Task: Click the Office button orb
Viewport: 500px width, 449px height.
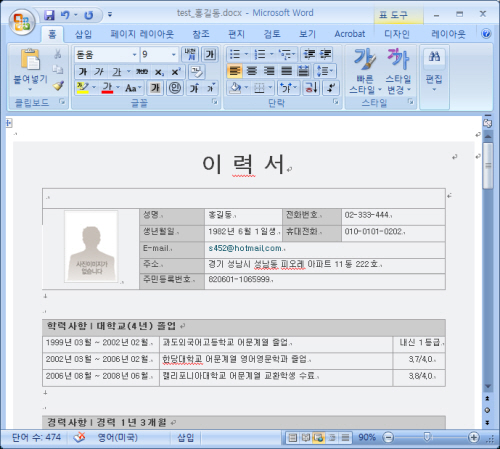Action: (x=22, y=22)
